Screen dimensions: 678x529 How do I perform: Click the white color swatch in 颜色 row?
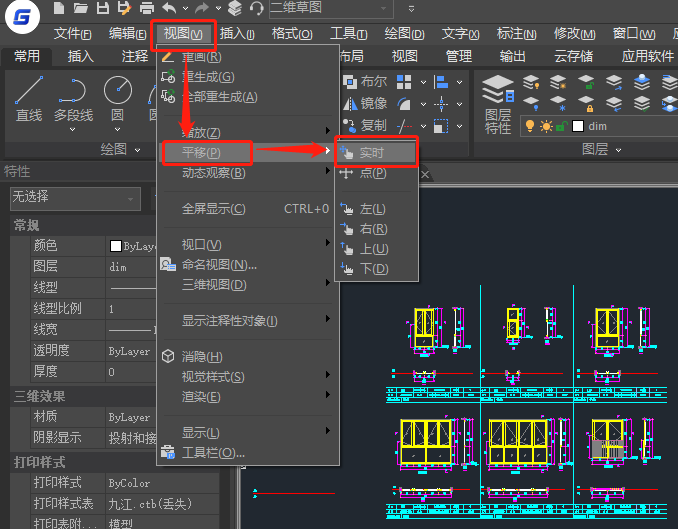[x=116, y=246]
